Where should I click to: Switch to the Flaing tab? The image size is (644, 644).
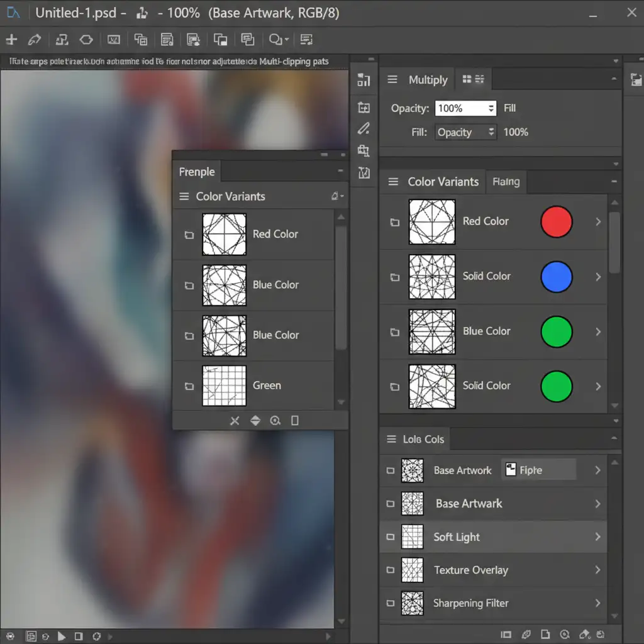[506, 182]
